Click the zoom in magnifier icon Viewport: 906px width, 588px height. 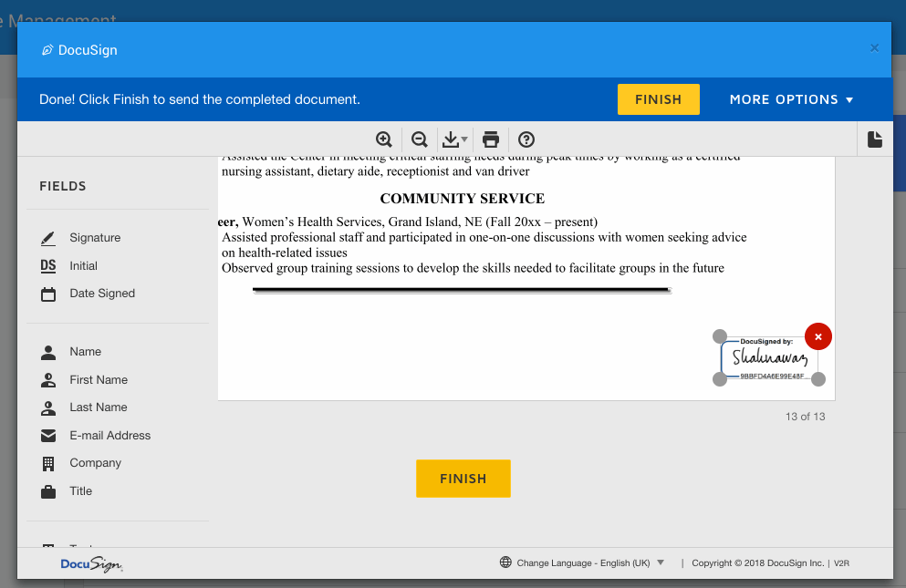pyautogui.click(x=384, y=139)
